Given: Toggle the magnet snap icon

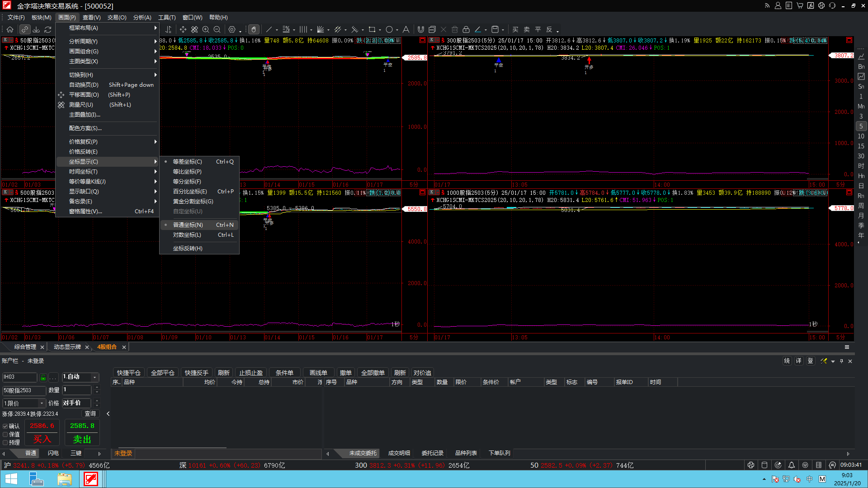Looking at the screenshot, I should pos(421,29).
